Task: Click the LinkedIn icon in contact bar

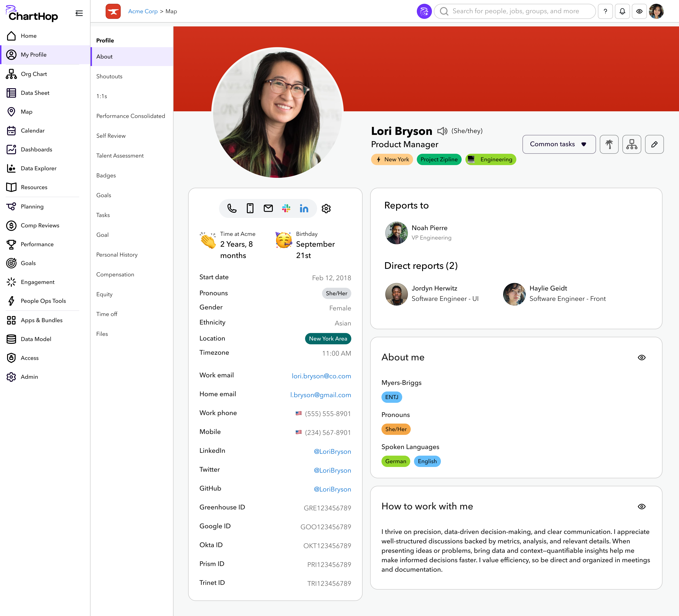Action: tap(304, 209)
